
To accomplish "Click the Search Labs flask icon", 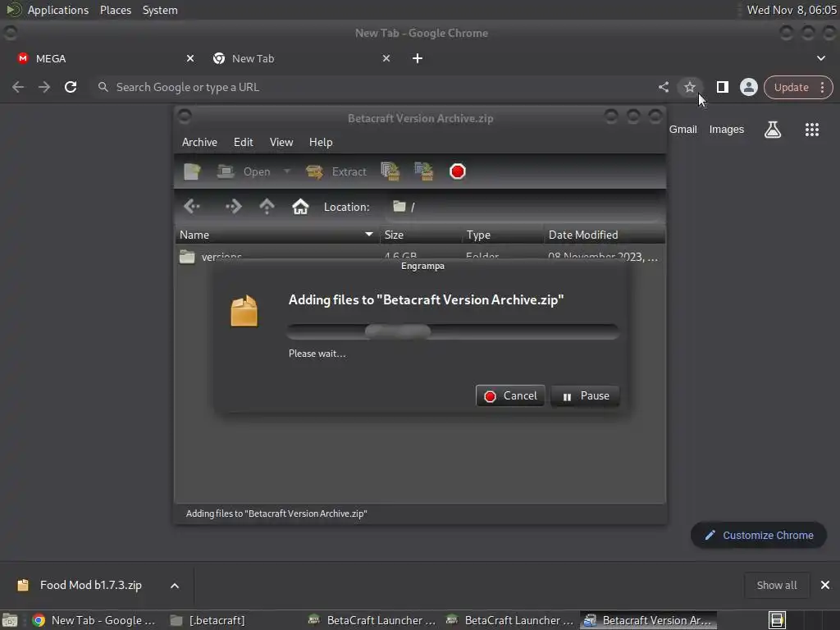I will tap(773, 129).
